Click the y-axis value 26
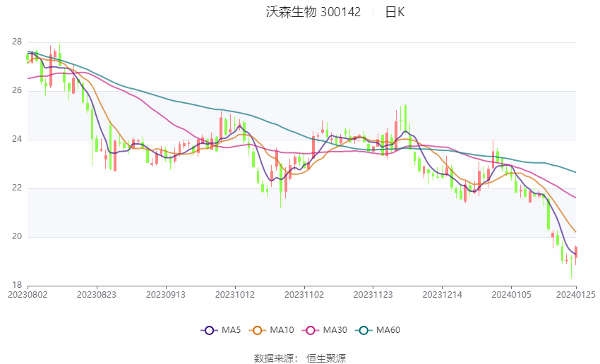Viewport: 600px width, 364px height. click(x=17, y=90)
